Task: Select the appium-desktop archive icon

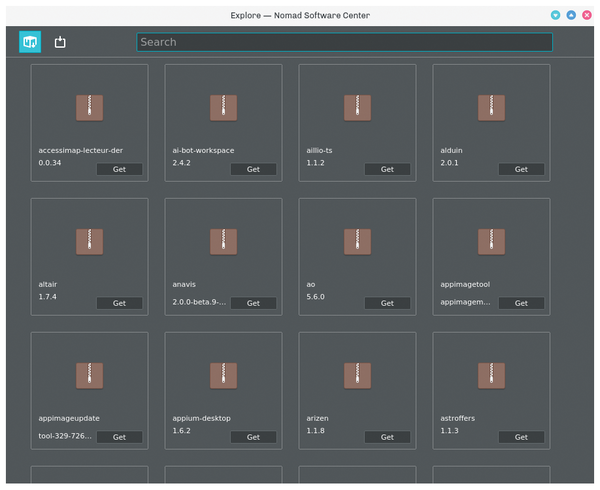Action: [223, 376]
